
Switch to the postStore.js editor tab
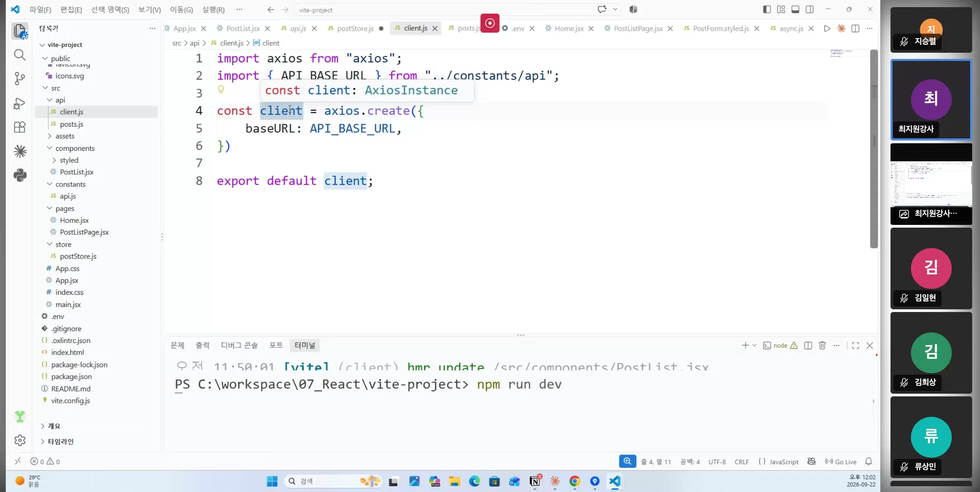355,29
